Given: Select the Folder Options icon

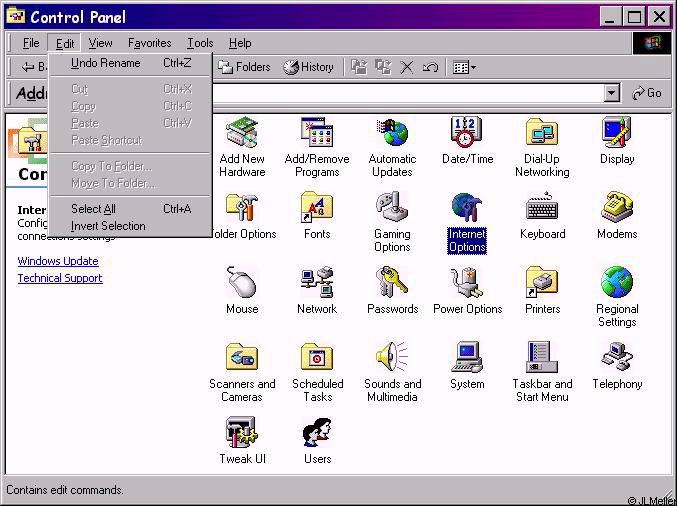Looking at the screenshot, I should (x=242, y=207).
